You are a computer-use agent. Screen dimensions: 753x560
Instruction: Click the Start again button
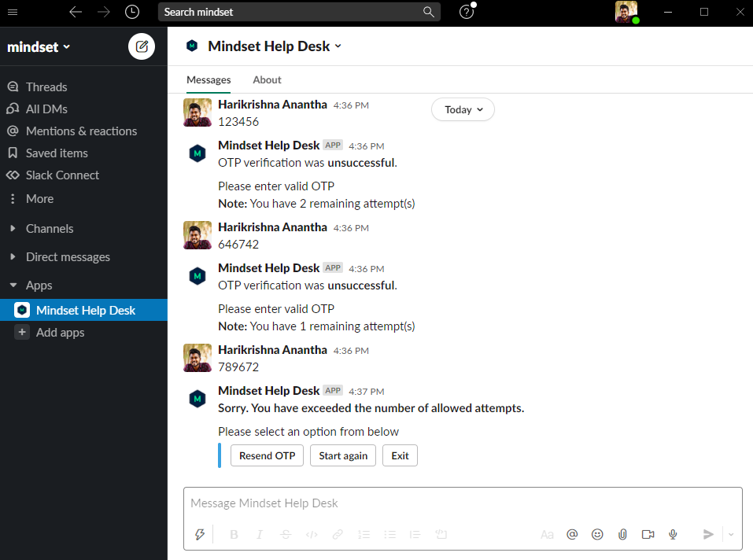(343, 455)
